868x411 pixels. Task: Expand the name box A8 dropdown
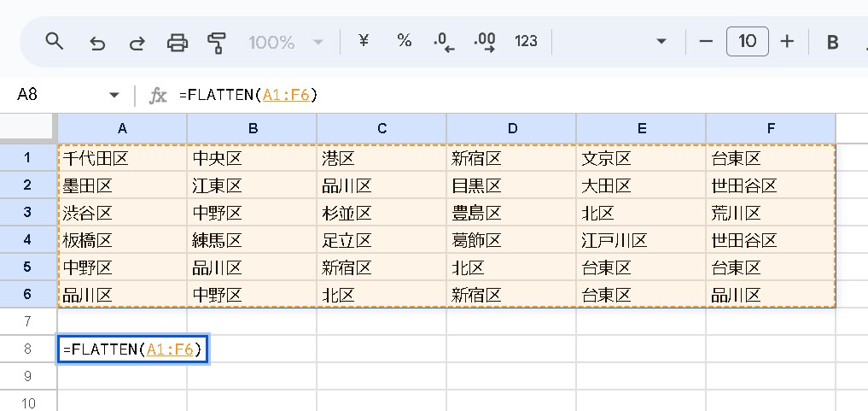click(114, 95)
